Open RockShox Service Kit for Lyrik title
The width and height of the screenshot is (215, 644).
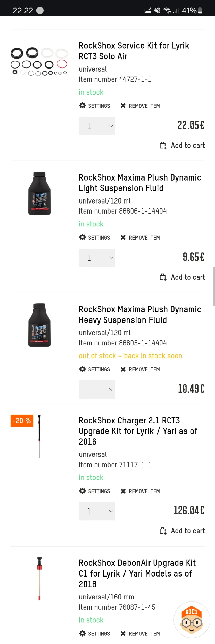coord(134,51)
